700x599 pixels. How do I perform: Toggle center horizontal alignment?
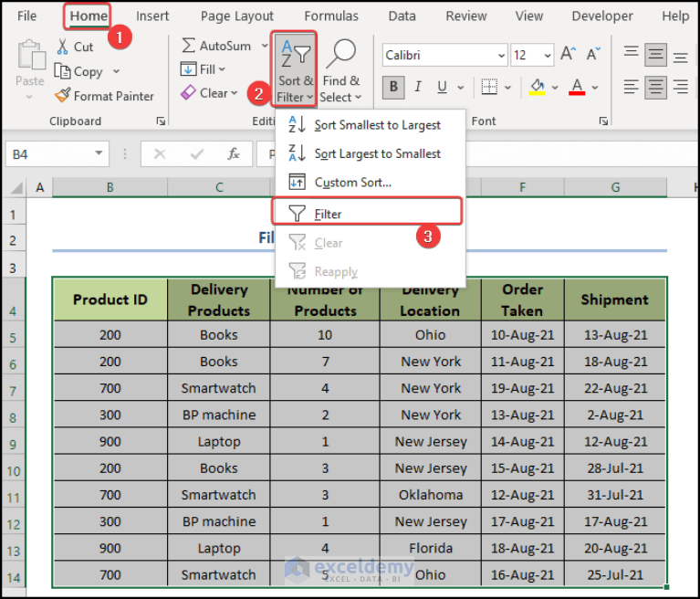pyautogui.click(x=655, y=87)
